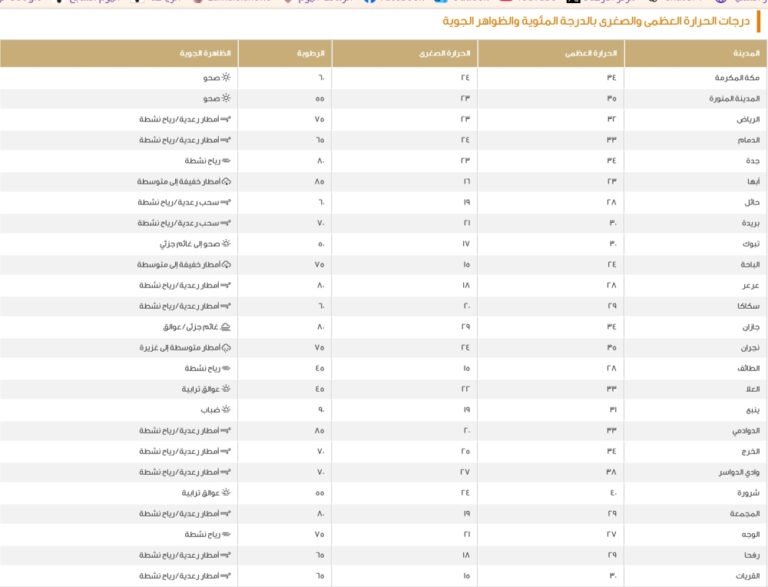768x587 pixels.
Task: Click أمطار متوسطة إلى غزيرة in the نجران row
Action: click(180, 348)
